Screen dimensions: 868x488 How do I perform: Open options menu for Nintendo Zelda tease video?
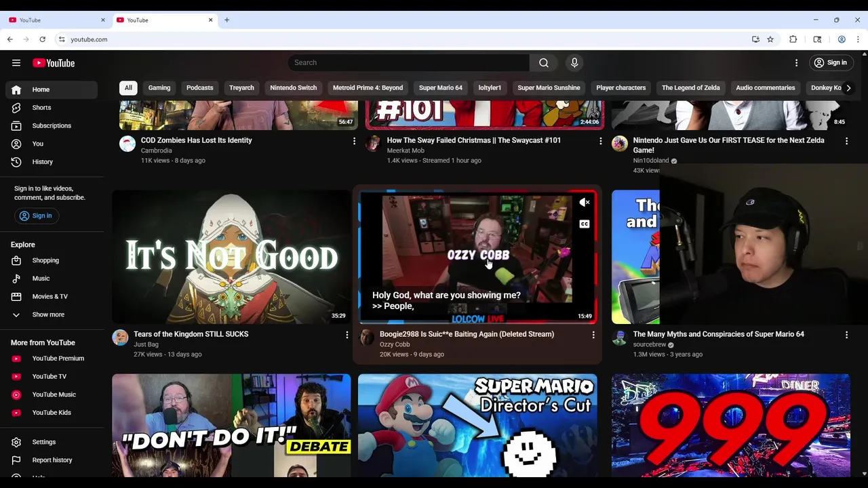click(846, 141)
